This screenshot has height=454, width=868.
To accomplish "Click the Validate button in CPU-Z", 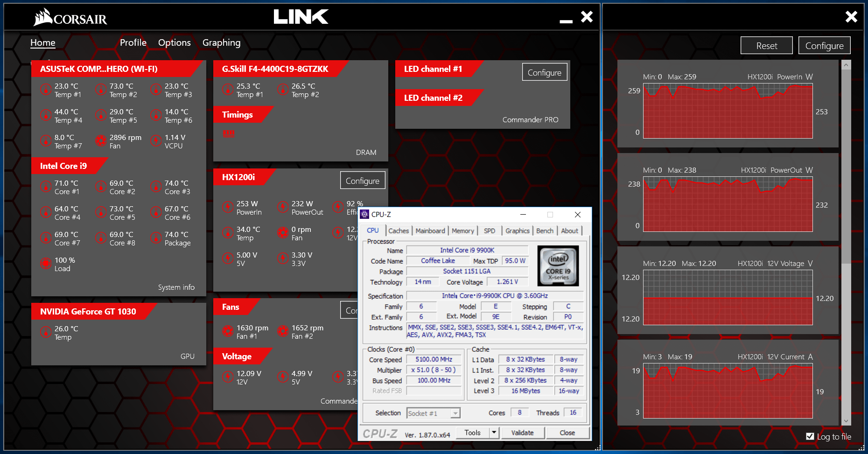I will tap(523, 433).
